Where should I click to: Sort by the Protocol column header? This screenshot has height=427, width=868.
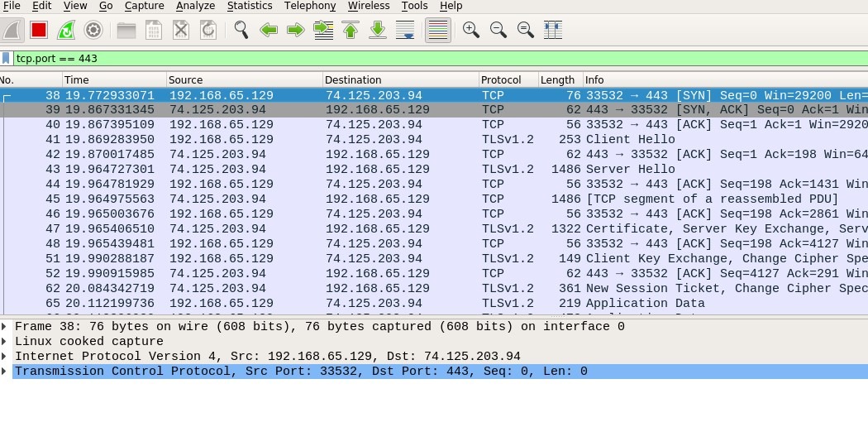click(x=508, y=79)
